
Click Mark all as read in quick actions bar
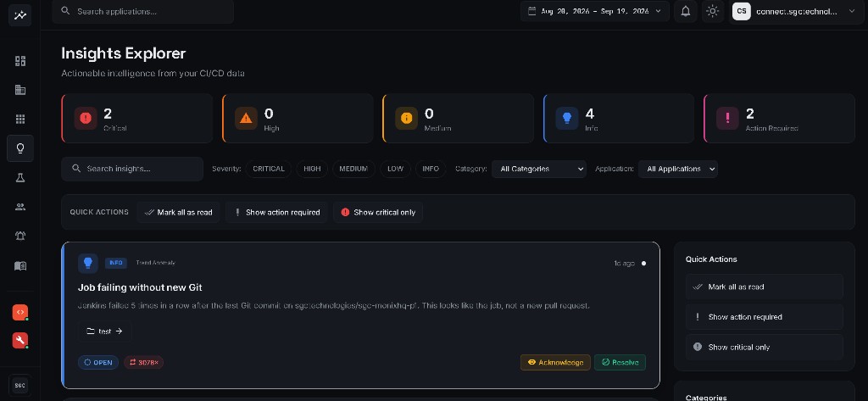coord(179,212)
